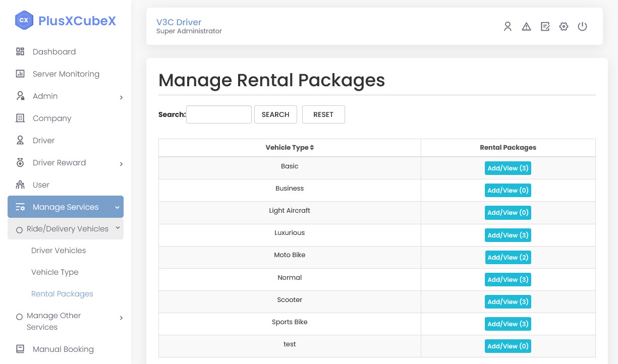Click Add/View (3) for Normal

[508, 280]
